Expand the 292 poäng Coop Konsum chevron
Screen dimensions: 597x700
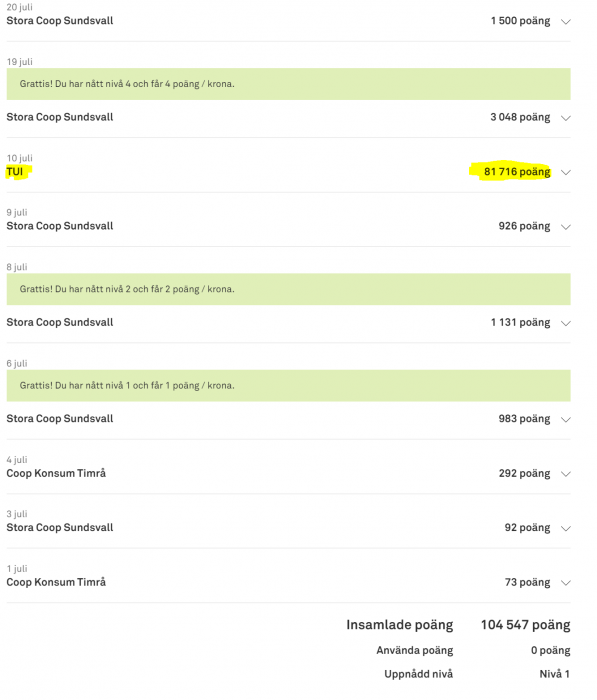(566, 474)
